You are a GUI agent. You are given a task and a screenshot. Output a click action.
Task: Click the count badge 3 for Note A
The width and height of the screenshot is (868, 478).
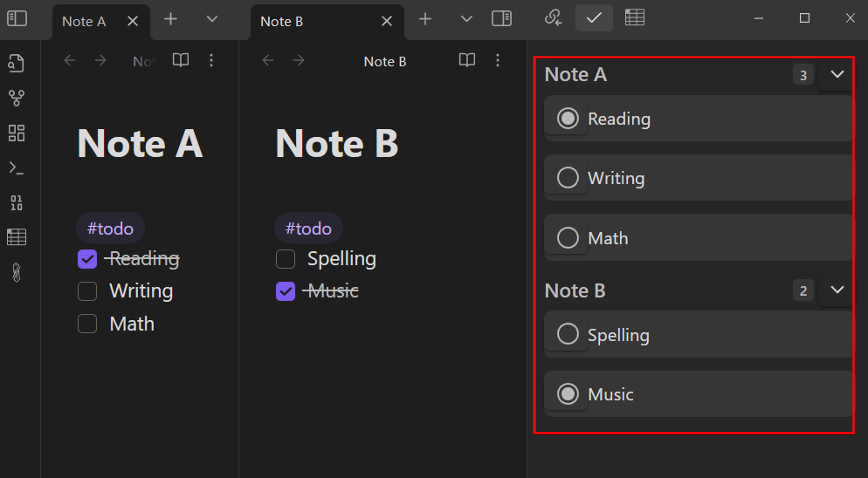pos(803,75)
